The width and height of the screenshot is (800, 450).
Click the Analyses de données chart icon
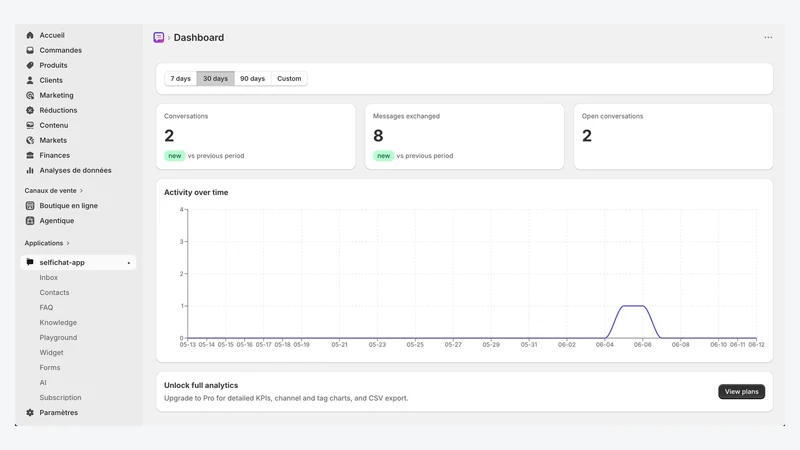30,170
